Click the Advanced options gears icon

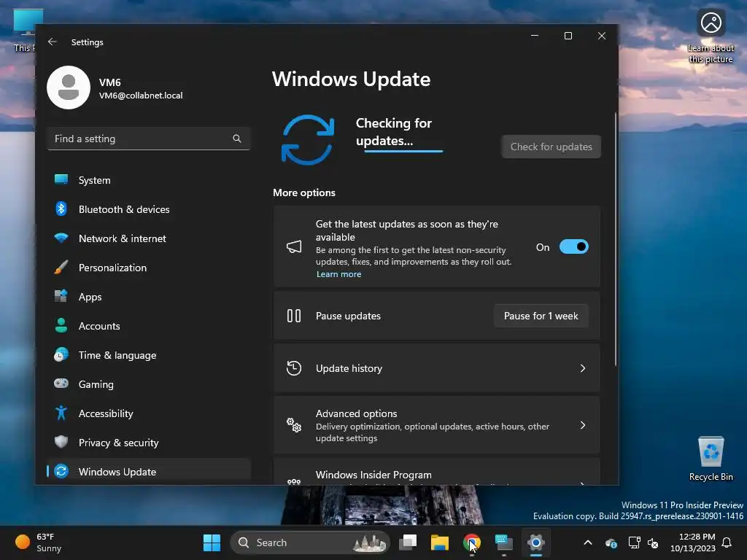pyautogui.click(x=294, y=425)
